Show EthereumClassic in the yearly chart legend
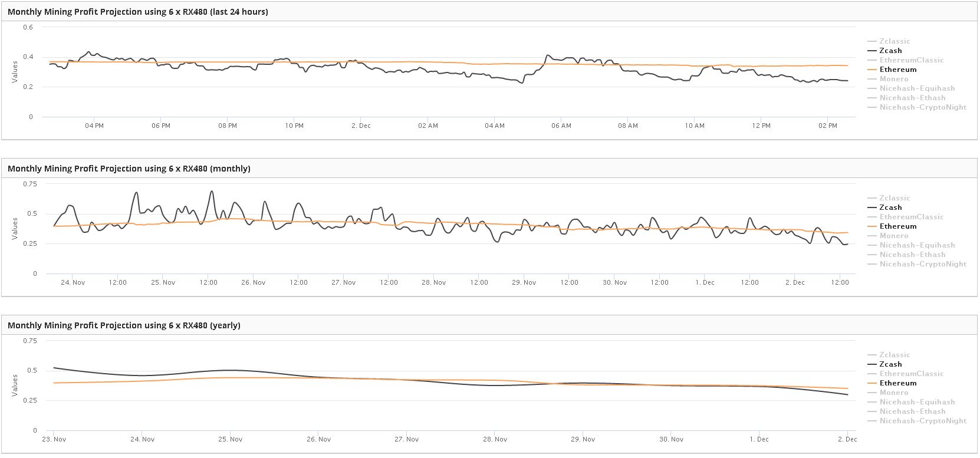980x458 pixels. [x=906, y=374]
